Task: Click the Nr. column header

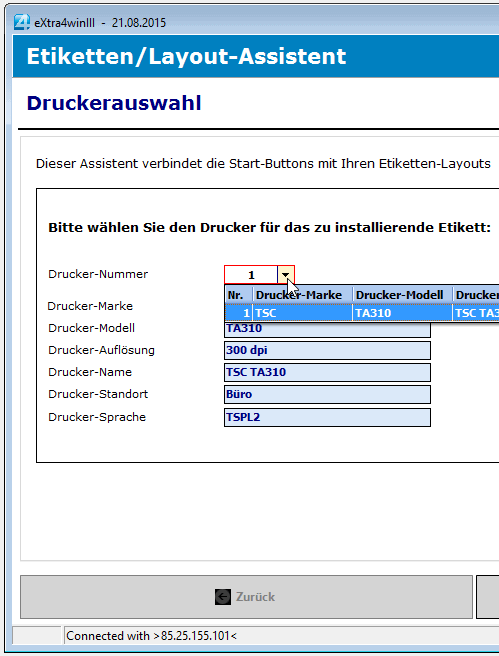Action: click(238, 295)
